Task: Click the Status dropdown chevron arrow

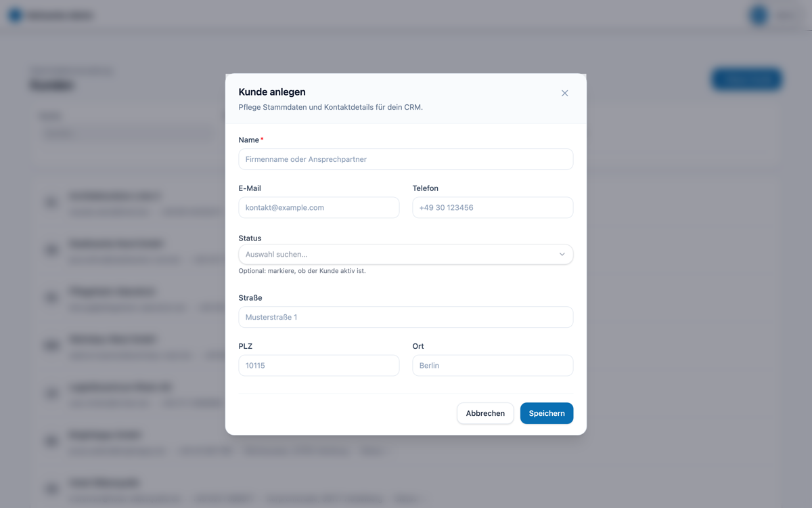Action: [x=562, y=254]
